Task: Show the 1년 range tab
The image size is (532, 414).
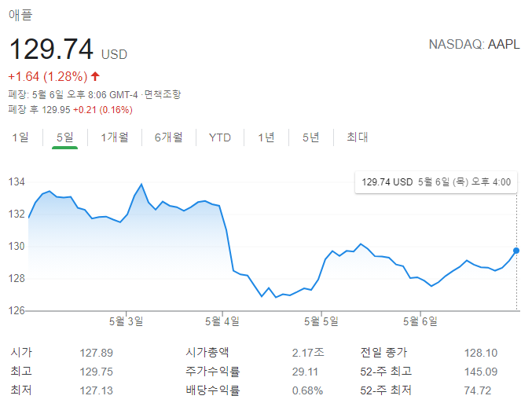Action: coord(266,137)
